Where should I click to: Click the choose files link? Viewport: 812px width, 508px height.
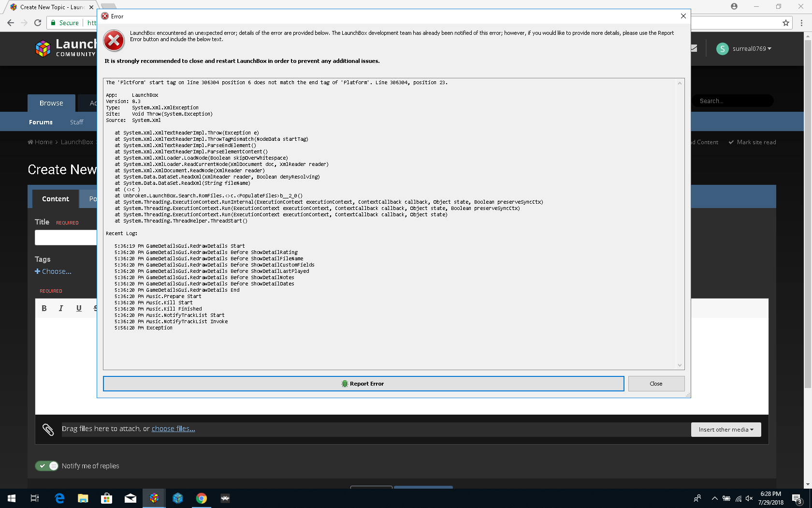pos(173,429)
